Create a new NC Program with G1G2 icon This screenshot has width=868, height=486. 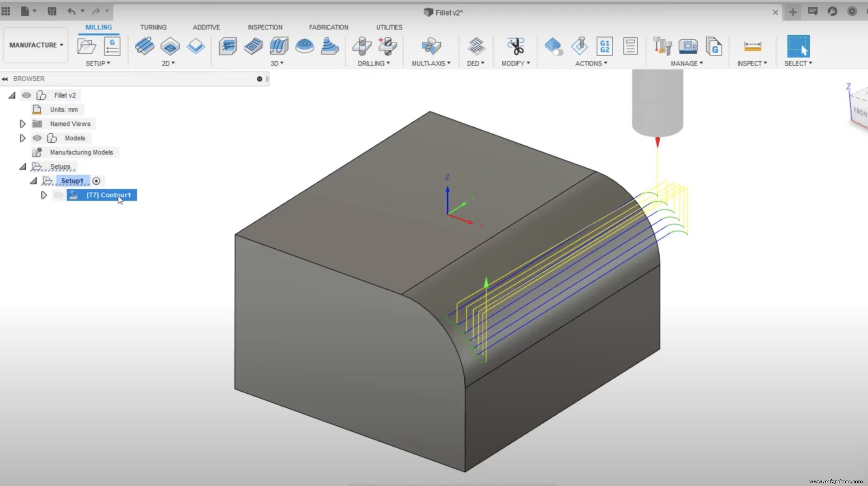[x=604, y=47]
